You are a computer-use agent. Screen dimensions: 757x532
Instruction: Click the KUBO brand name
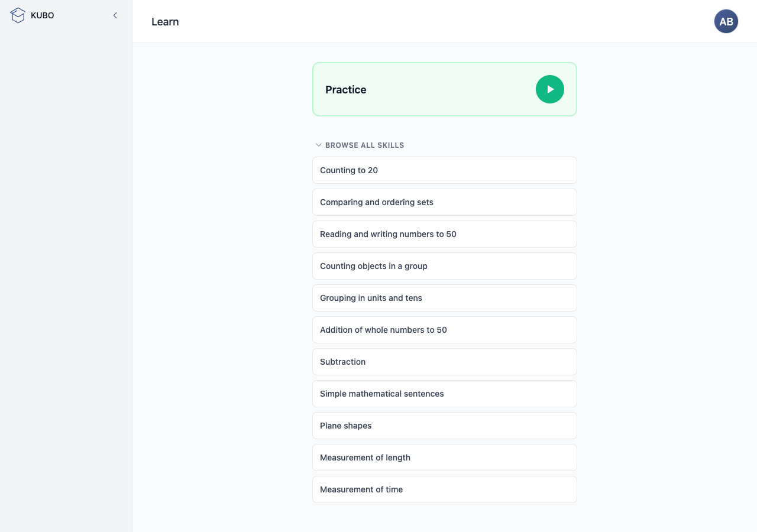click(43, 15)
